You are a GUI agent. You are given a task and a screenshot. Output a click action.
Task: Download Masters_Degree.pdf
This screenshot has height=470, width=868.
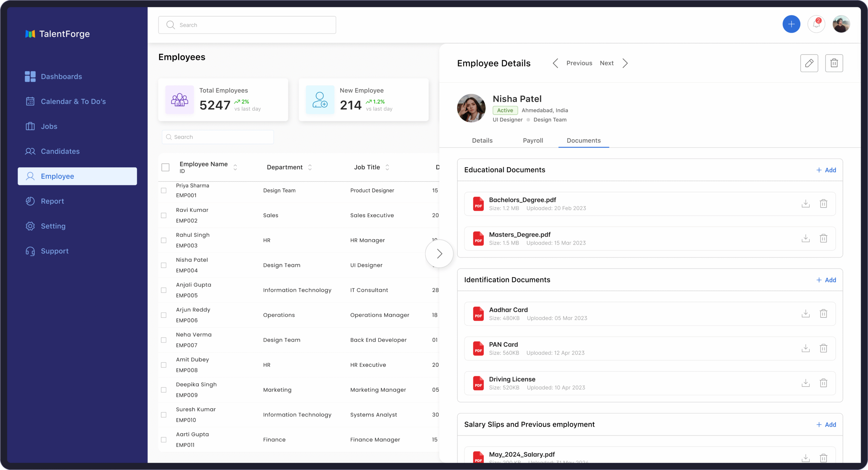point(805,238)
